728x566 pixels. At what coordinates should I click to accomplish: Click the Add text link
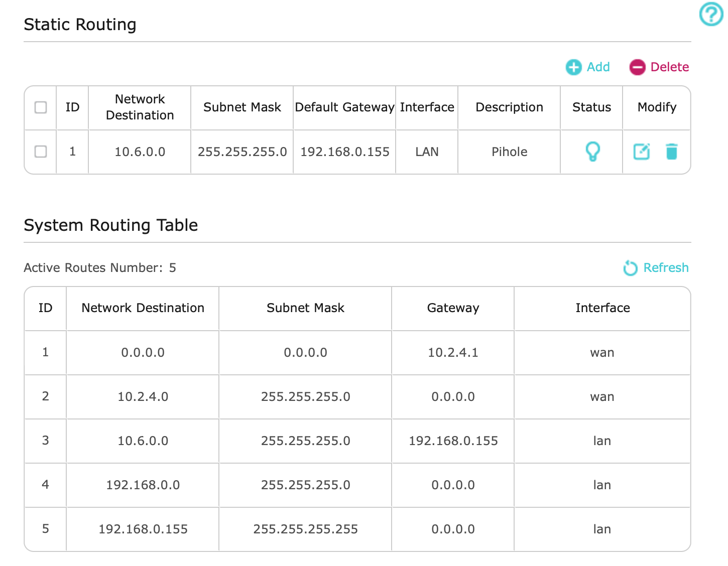tap(598, 67)
